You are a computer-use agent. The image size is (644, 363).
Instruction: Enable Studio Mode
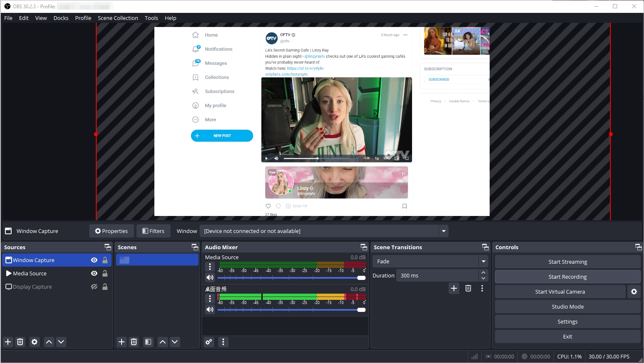[x=568, y=307]
